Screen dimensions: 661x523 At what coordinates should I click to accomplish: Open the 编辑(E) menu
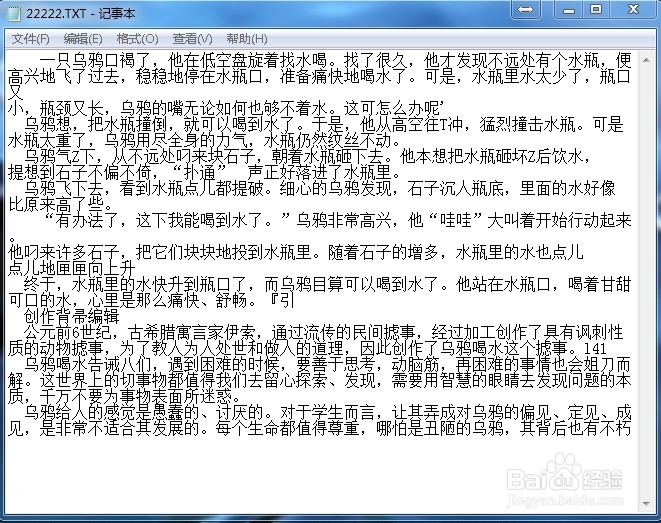click(x=83, y=39)
